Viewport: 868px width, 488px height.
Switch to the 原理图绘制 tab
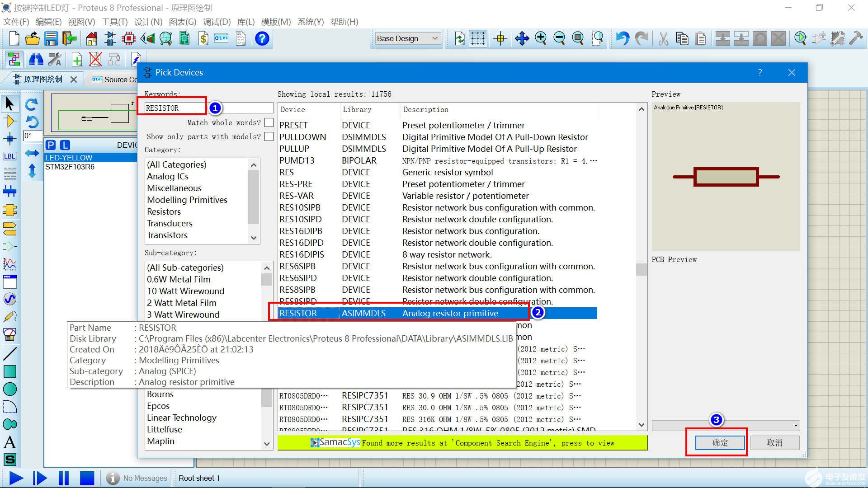(43, 80)
